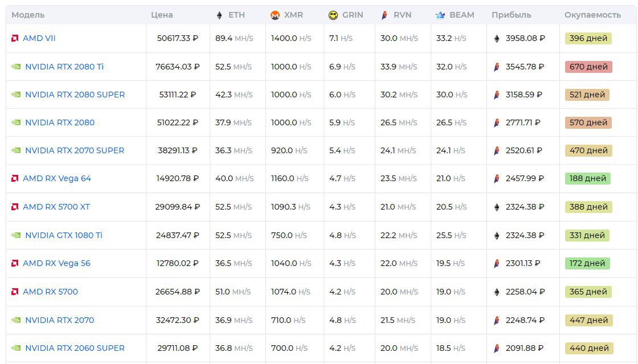
Task: Click the 447 дней payback badge
Action: click(x=588, y=321)
